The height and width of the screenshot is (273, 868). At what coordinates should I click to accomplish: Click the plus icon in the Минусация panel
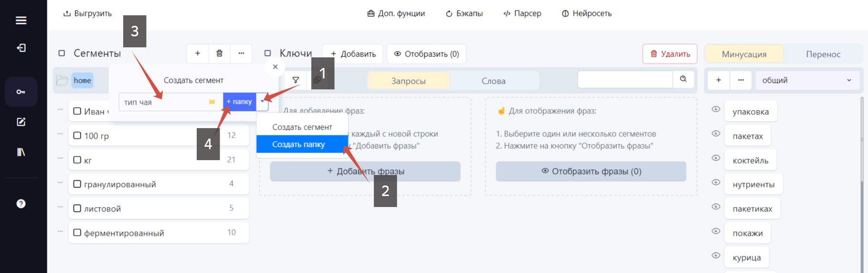pyautogui.click(x=719, y=80)
